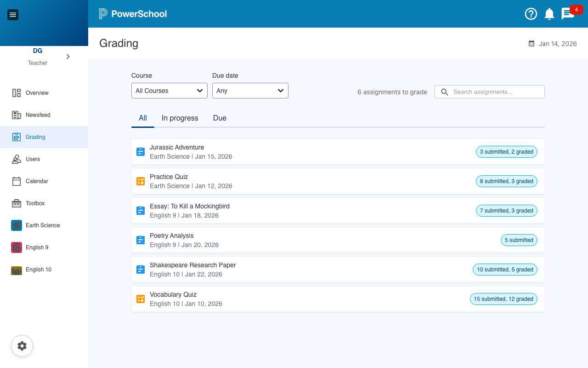Image resolution: width=588 pixels, height=368 pixels.
Task: Open the notifications bell
Action: click(549, 14)
